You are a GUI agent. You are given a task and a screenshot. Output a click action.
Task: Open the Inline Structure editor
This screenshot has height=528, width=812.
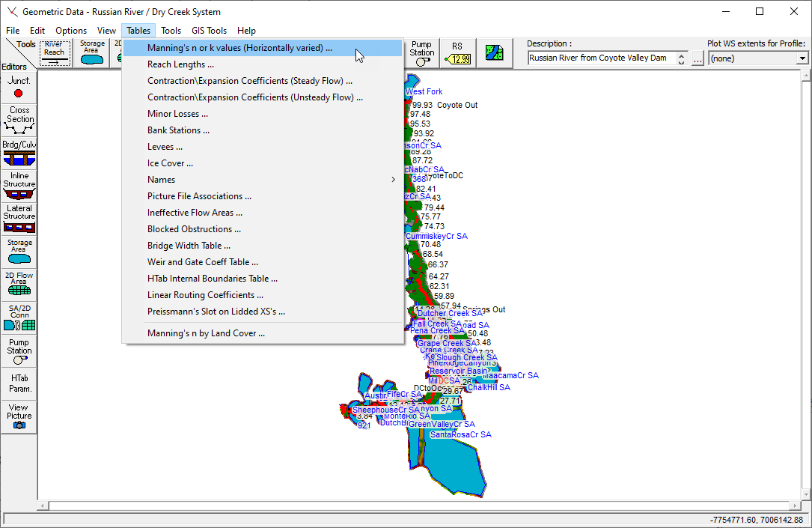pos(19,186)
